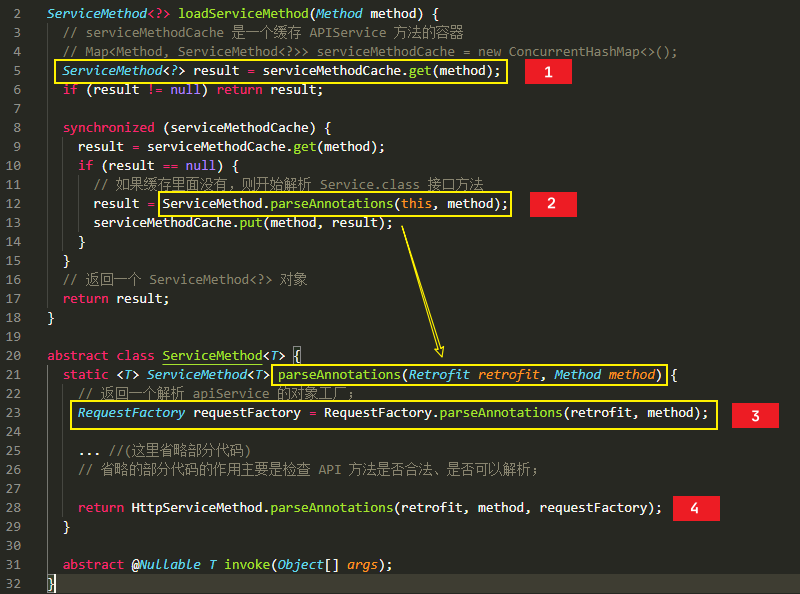Image resolution: width=800 pixels, height=594 pixels.
Task: Click 'serviceMethodCache' inside synchronized parentheses
Action: [x=239, y=128]
